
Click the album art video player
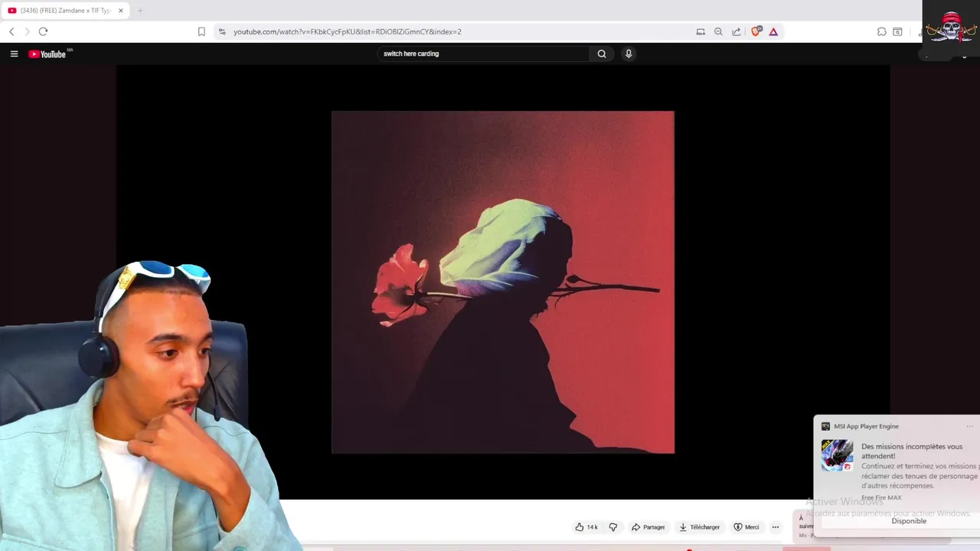(x=503, y=282)
